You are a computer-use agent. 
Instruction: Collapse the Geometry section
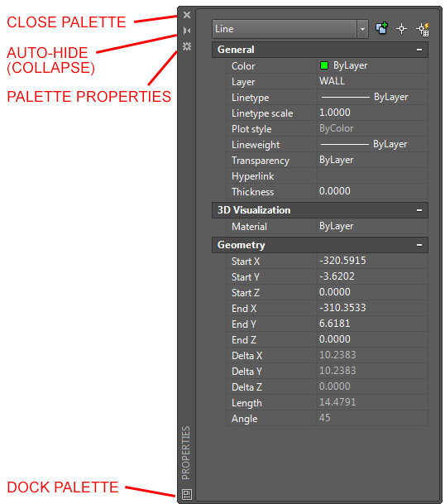click(419, 245)
